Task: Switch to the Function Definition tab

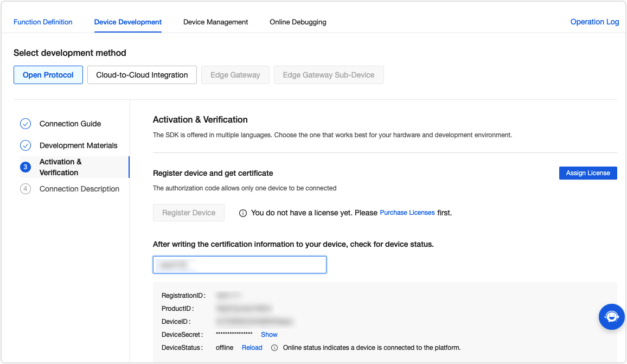Action: click(x=43, y=22)
